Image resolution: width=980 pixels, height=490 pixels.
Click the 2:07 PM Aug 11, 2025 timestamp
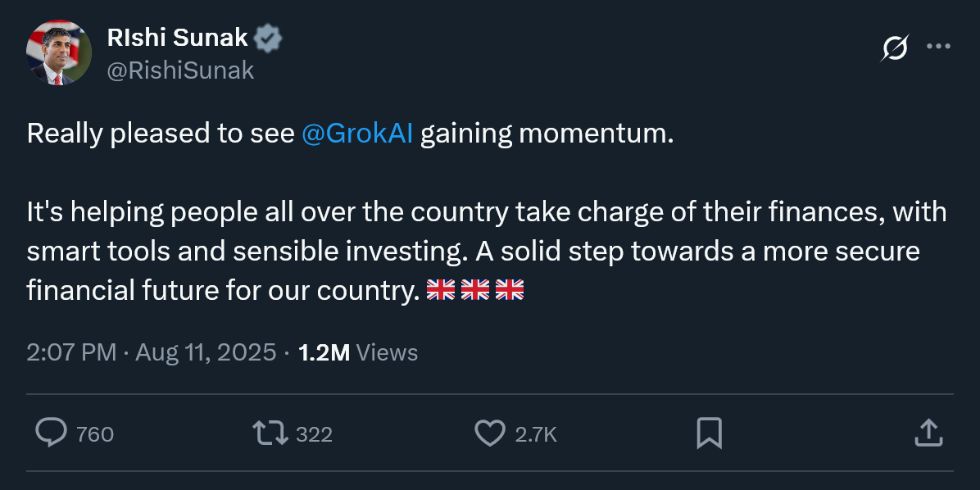(x=152, y=353)
